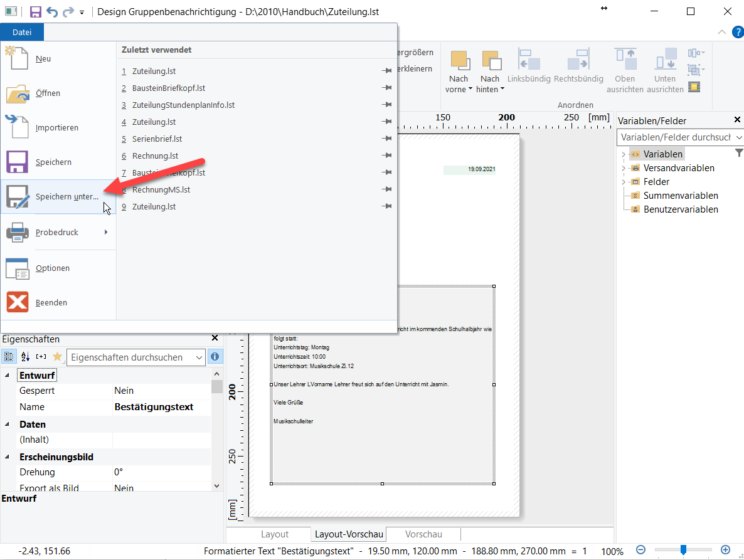Switch to the Vorschau tab

pos(423,534)
